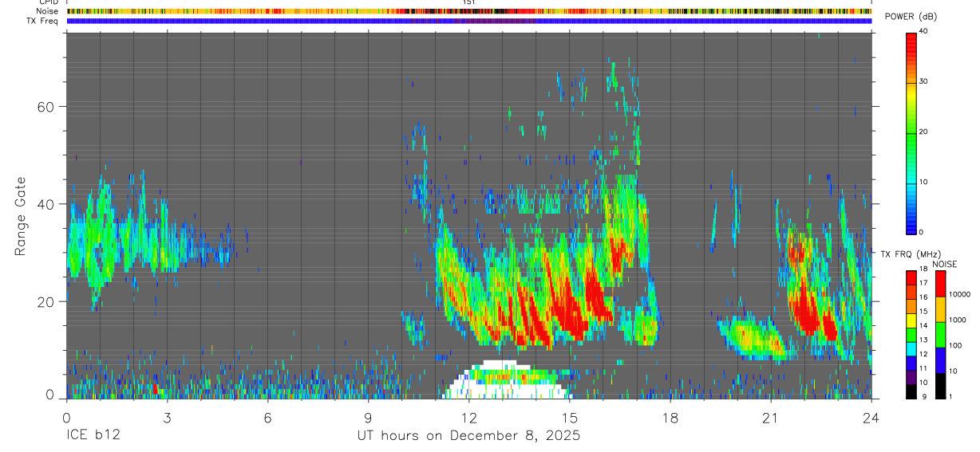980x452 pixels.
Task: Click the orange segment of the NOISE colorbar
Action: pos(940,309)
